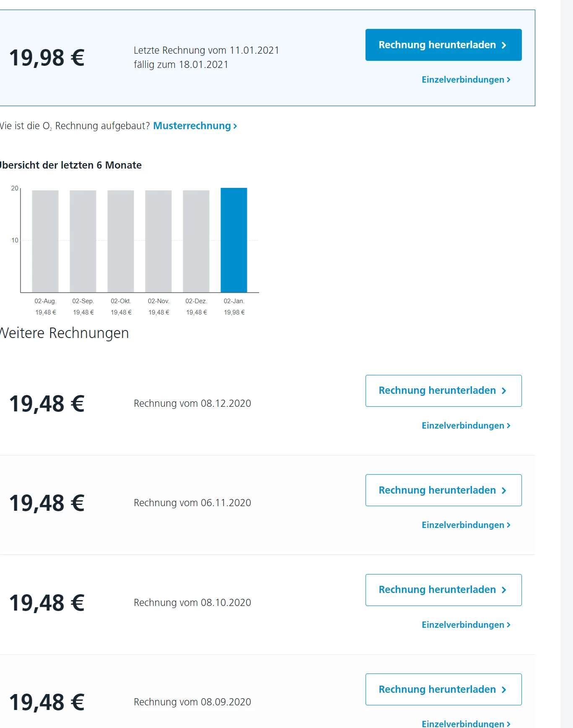Image resolution: width=573 pixels, height=728 pixels.
Task: Select the 02-Aug. bar in chart
Action: (x=45, y=241)
